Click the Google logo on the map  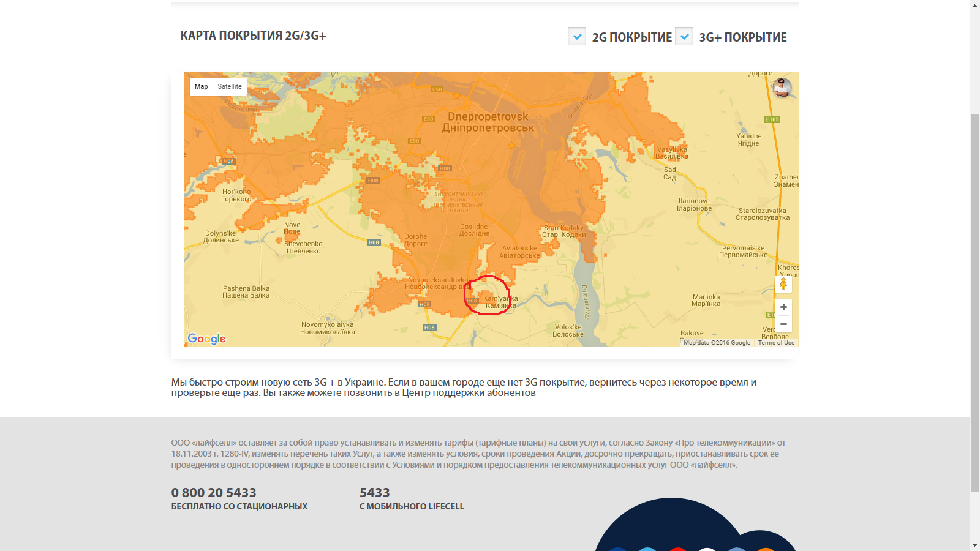click(206, 339)
